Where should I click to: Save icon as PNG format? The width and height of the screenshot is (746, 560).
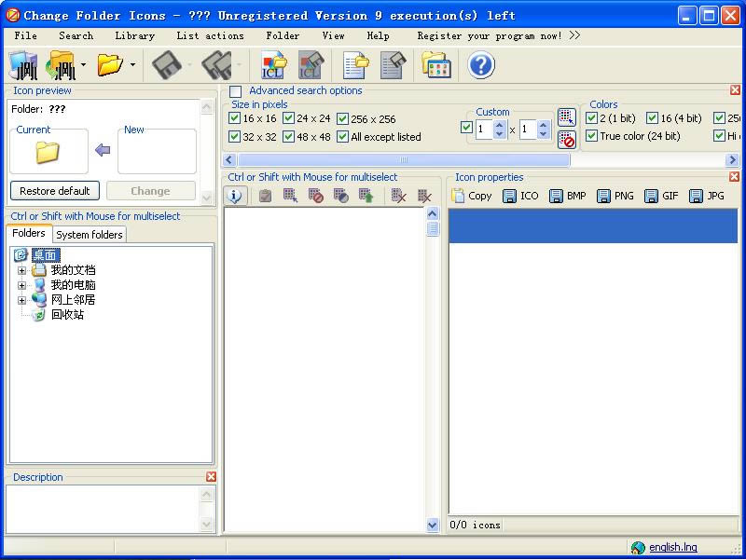[x=615, y=196]
